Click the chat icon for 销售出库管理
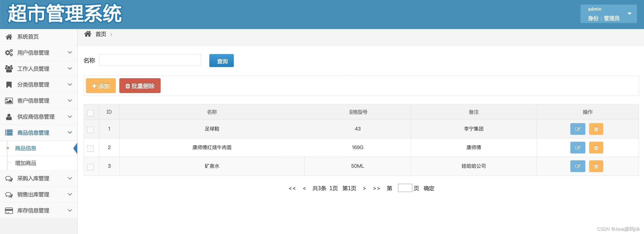Screen dimensions: 644x234 (x=9, y=195)
